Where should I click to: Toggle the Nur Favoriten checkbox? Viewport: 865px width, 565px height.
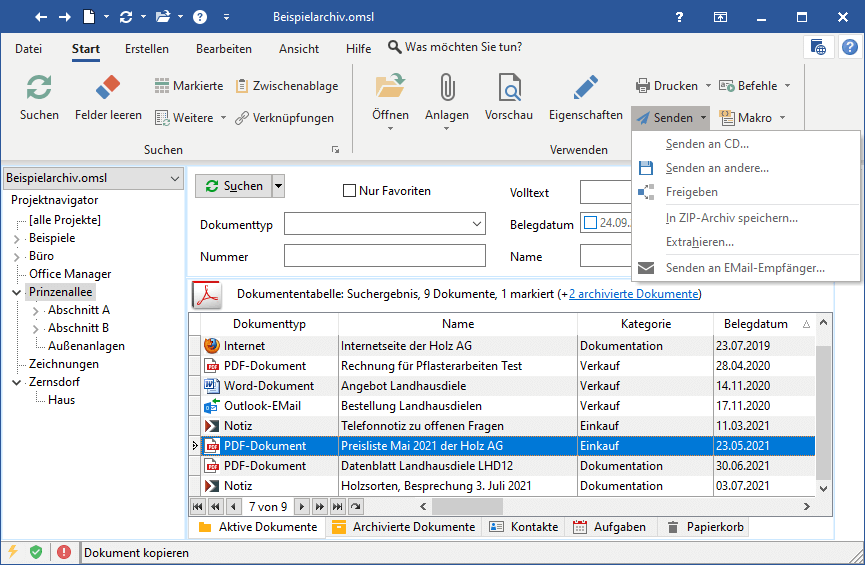[x=349, y=191]
